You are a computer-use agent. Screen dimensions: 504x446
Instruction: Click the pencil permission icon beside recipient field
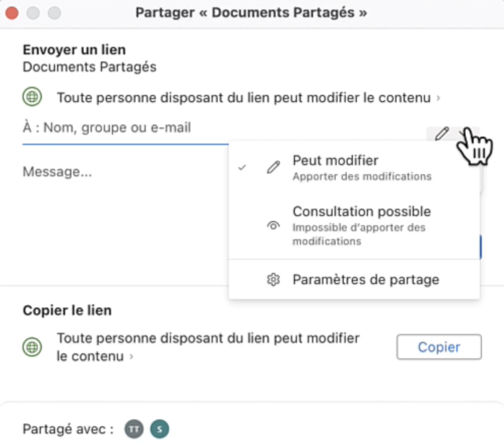[x=442, y=134]
